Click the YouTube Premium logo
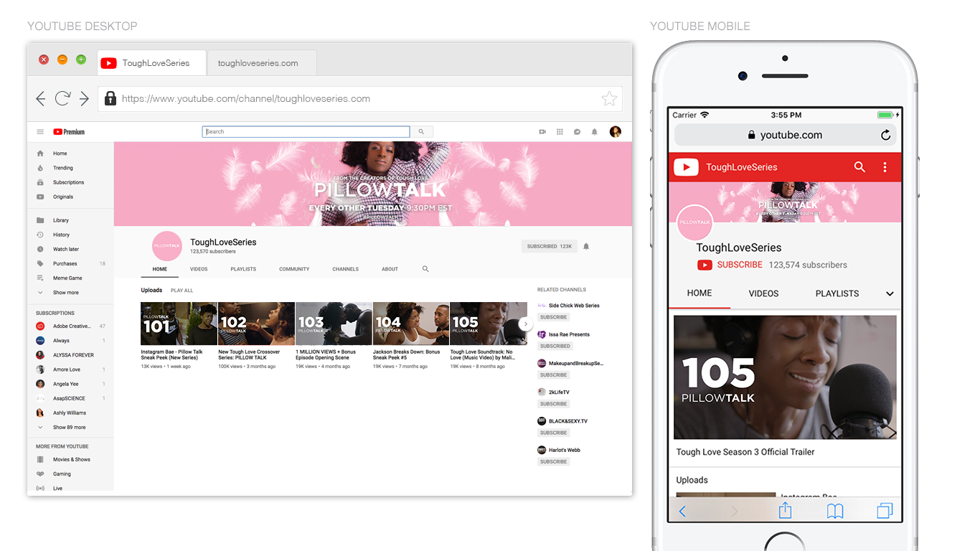The width and height of the screenshot is (980, 551). point(70,132)
